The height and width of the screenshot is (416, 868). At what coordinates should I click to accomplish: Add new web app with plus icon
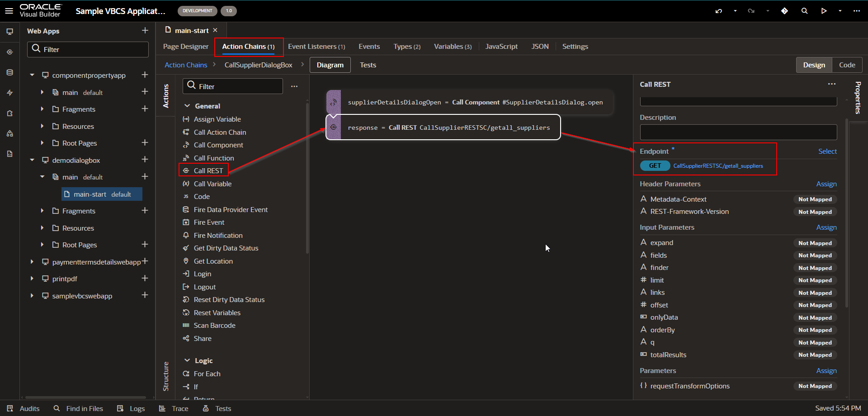click(x=145, y=30)
